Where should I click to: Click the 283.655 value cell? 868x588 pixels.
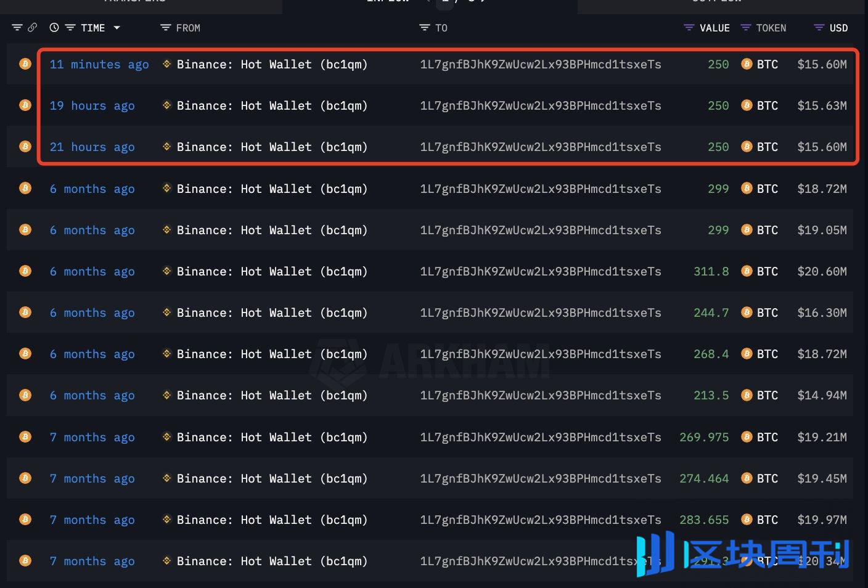[704, 520]
